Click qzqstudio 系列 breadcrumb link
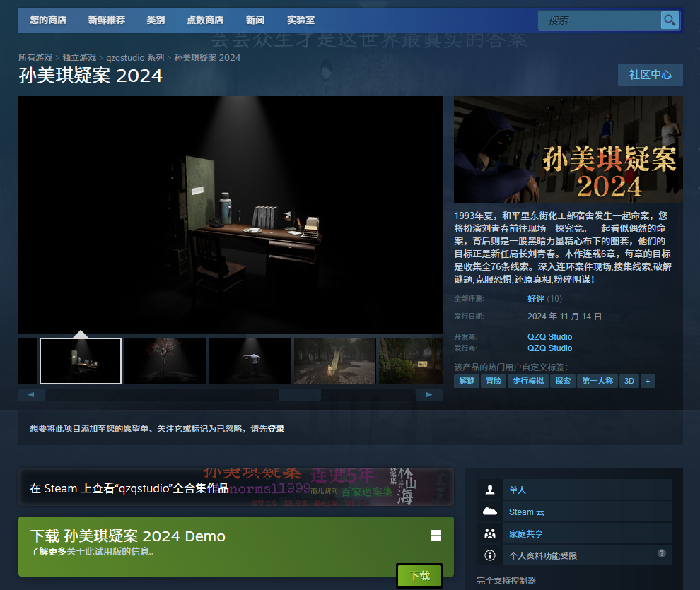The height and width of the screenshot is (590, 700). (x=135, y=57)
